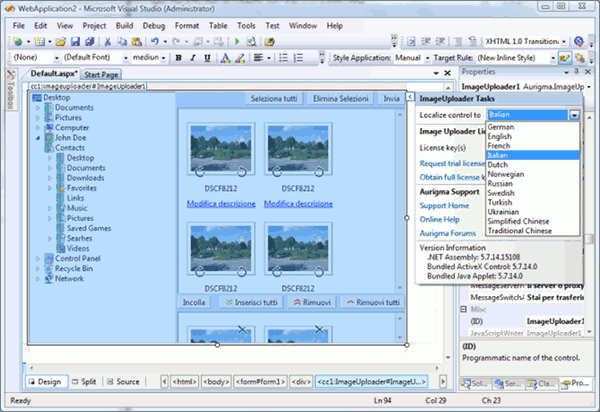Click the Invia button
Screen dimensions: 600x412
click(x=391, y=99)
